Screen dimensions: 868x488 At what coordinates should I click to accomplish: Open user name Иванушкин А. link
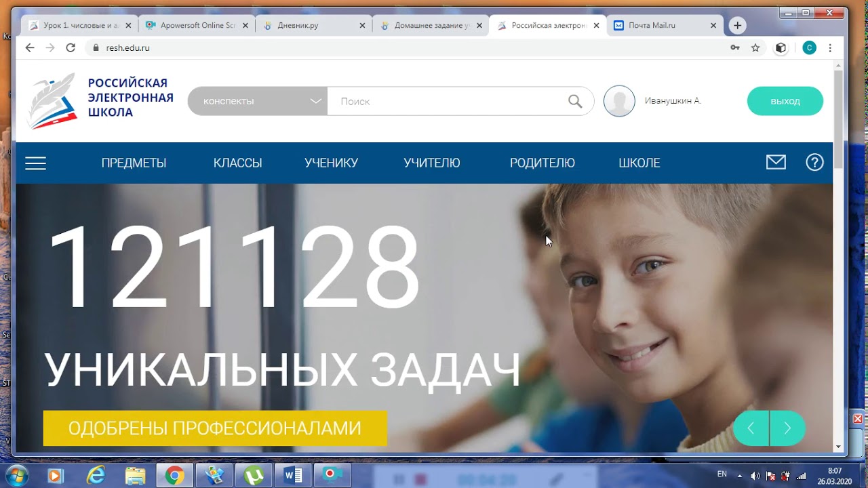pyautogui.click(x=673, y=101)
